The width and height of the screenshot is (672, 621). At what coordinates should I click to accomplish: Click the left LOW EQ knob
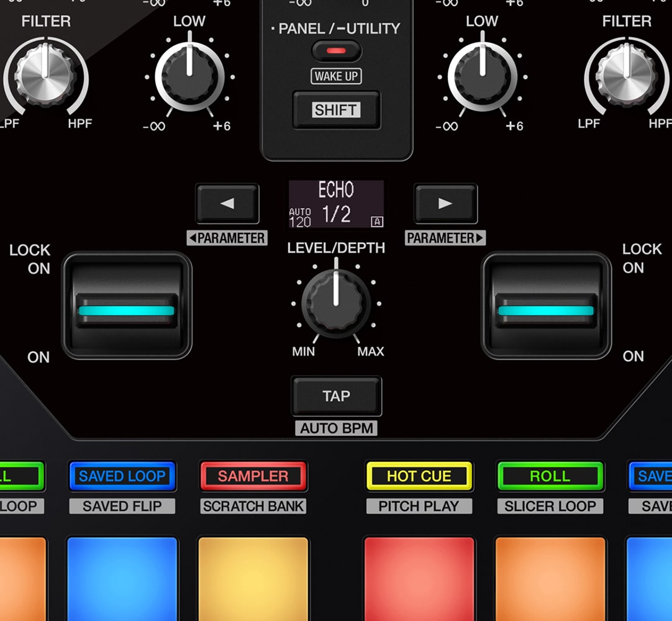point(188,75)
